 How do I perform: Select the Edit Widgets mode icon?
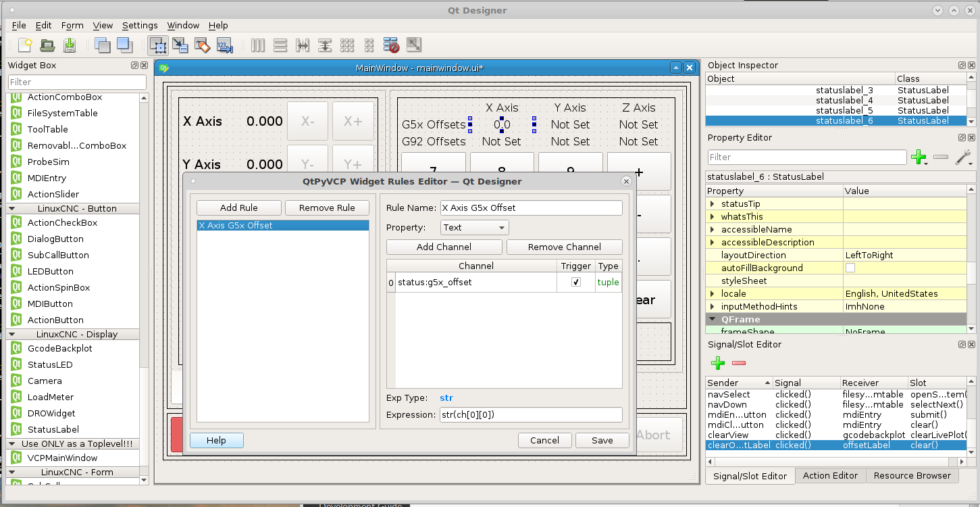159,45
